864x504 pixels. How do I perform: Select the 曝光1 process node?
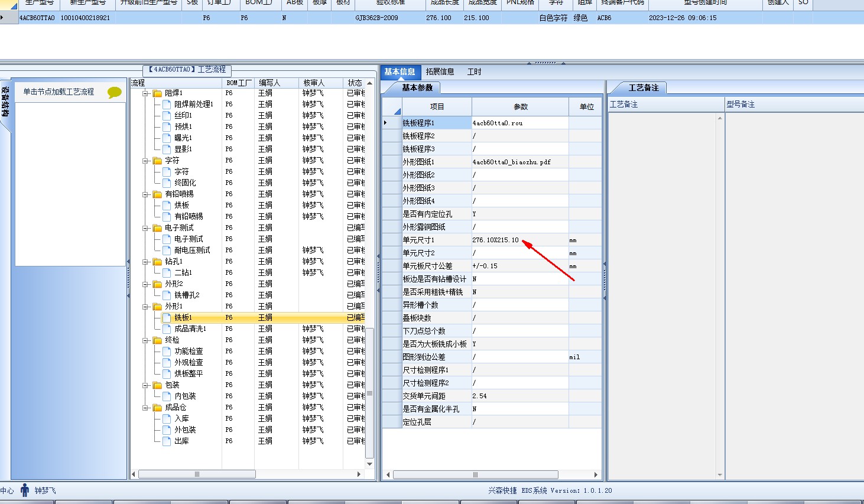(x=183, y=138)
